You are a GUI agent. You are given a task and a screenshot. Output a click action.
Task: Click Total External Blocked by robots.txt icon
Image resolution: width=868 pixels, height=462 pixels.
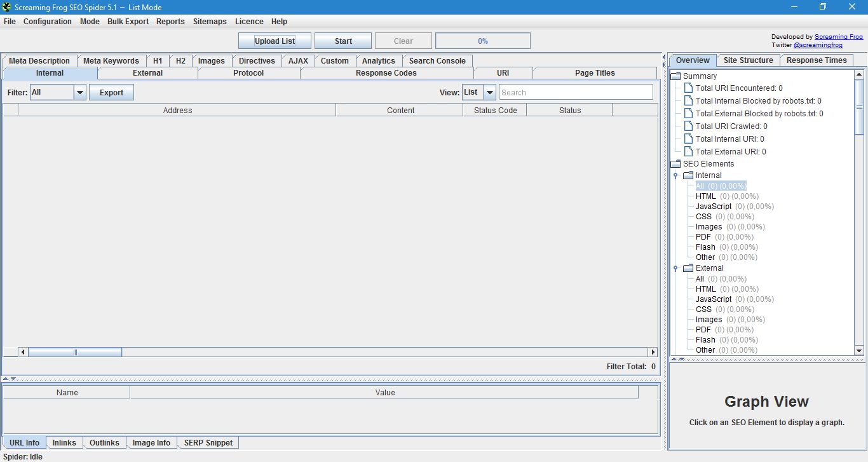[x=688, y=114]
